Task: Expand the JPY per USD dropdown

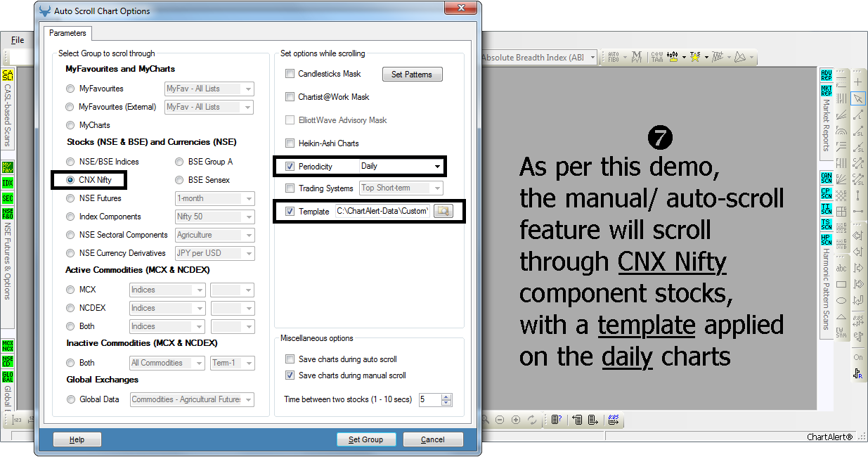Action: 214,253
